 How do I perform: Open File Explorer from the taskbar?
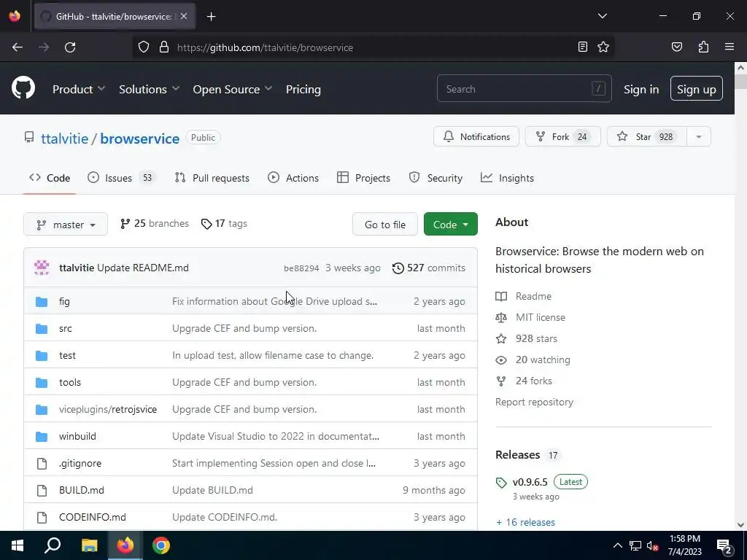(89, 545)
